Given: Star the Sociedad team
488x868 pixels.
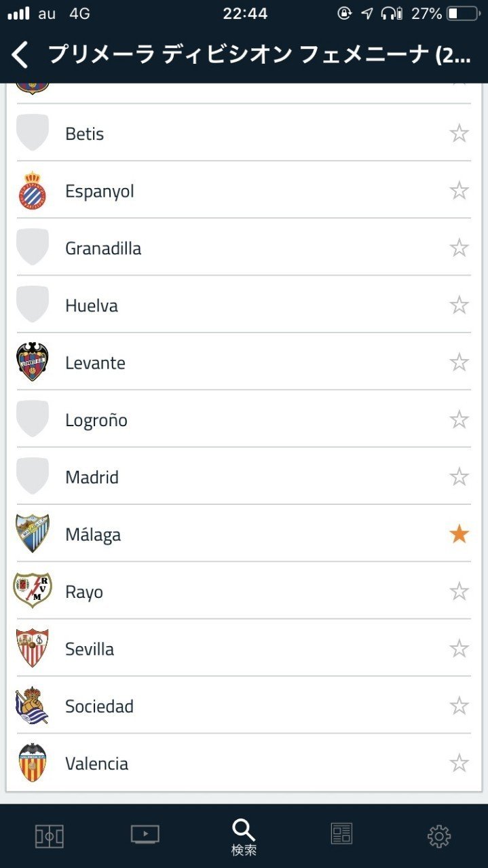Looking at the screenshot, I should pyautogui.click(x=459, y=706).
